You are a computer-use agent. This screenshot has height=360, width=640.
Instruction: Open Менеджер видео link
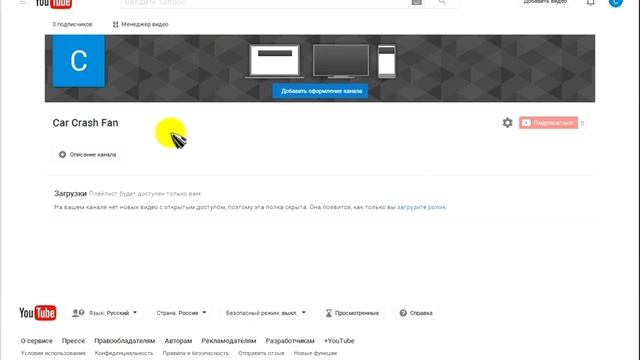coord(140,24)
